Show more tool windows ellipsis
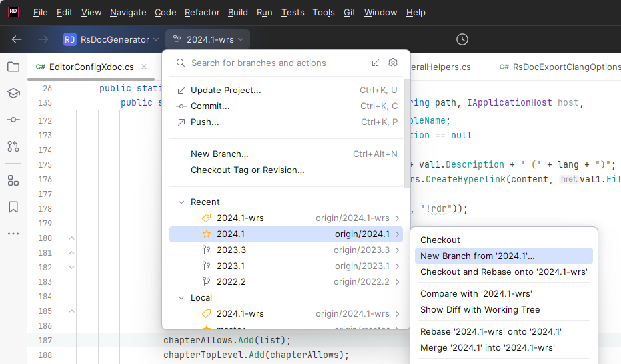Screen dimensions: 621x364 pyautogui.click(x=13, y=234)
